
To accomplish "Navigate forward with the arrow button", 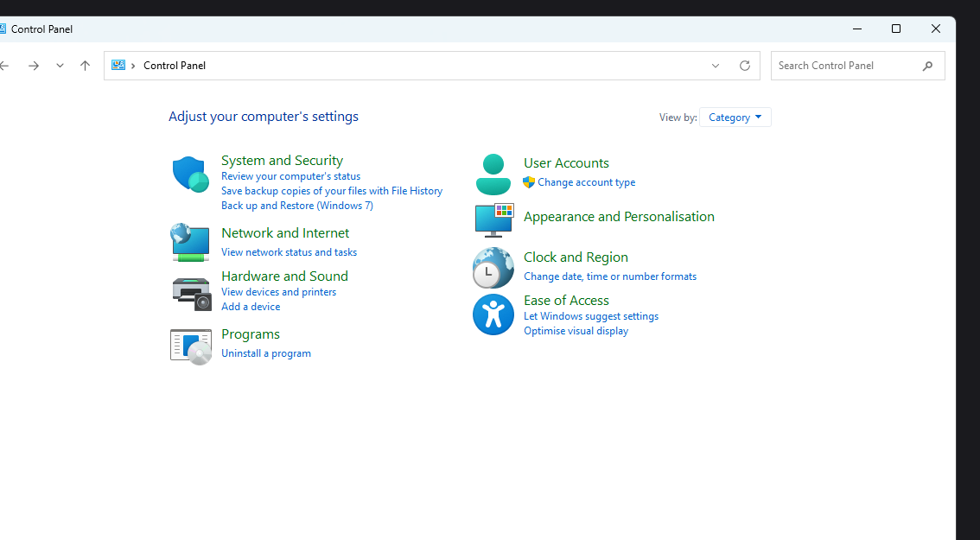I will point(34,66).
